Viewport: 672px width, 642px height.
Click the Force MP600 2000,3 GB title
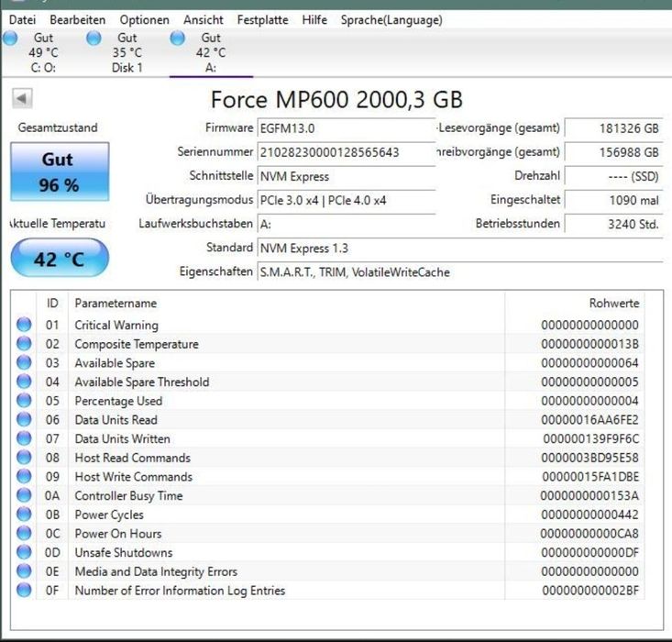click(336, 100)
